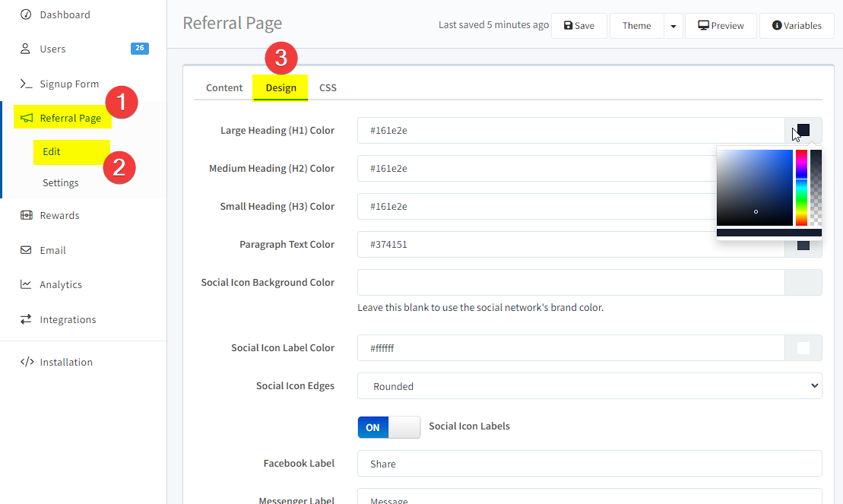Open the Installation code icon
The height and width of the screenshot is (504, 843).
coord(27,362)
